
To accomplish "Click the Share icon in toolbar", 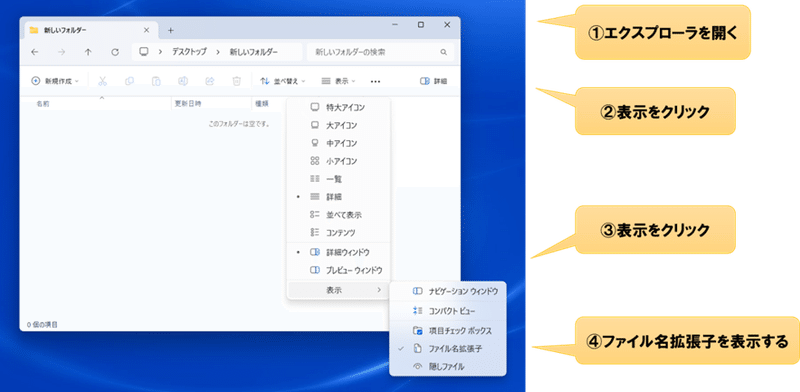I will tap(209, 81).
